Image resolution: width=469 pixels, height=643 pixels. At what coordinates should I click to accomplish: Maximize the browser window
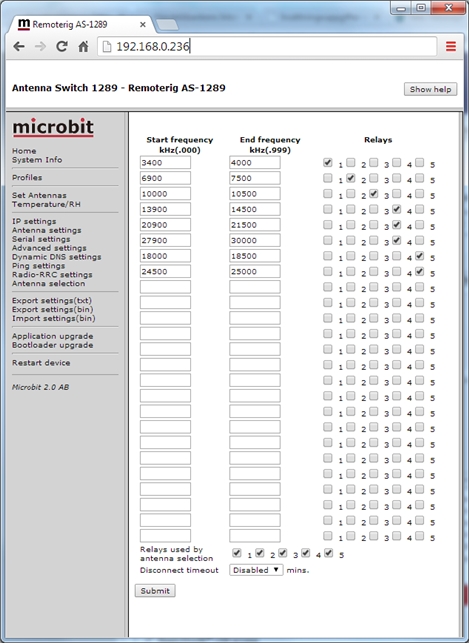point(421,8)
